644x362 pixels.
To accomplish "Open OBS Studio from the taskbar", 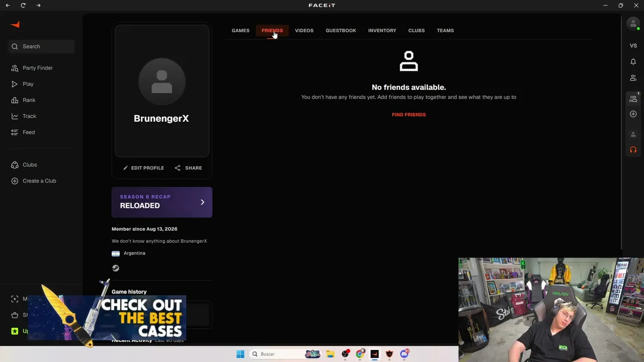I will (345, 354).
